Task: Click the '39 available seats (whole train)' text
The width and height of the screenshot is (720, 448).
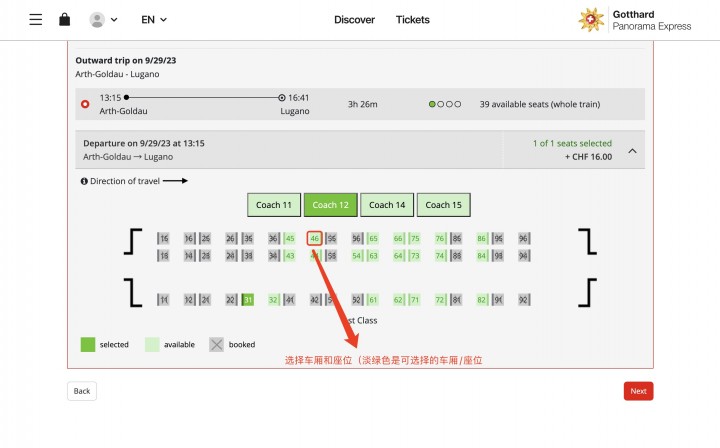Action: coord(540,104)
